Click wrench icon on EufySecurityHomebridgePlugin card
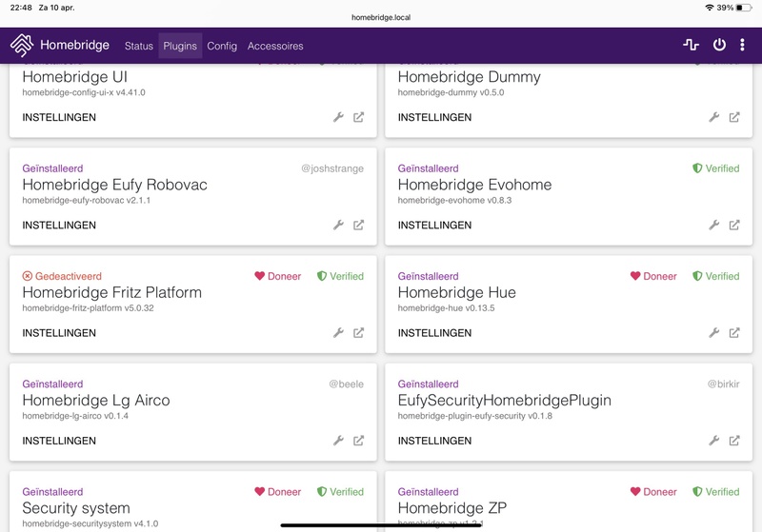This screenshot has height=532, width=762. [x=713, y=441]
